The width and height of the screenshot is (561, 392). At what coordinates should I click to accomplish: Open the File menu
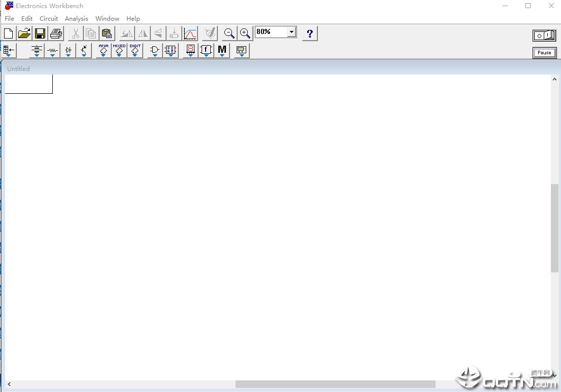tap(9, 19)
